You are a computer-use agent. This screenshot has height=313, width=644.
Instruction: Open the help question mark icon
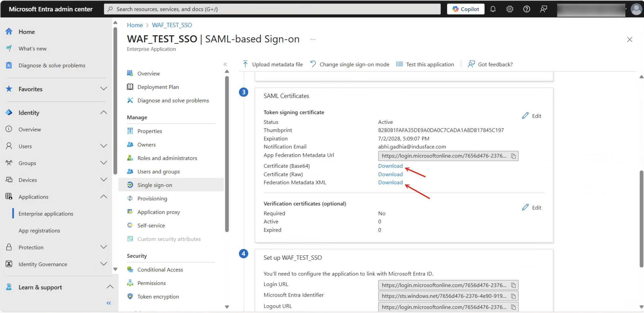point(526,9)
